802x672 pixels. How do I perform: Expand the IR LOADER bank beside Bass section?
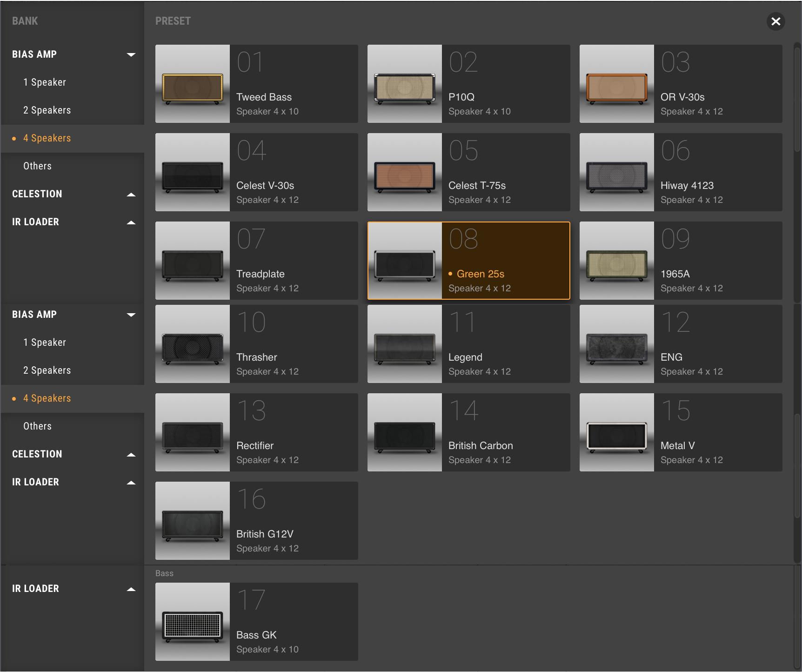[x=131, y=589]
